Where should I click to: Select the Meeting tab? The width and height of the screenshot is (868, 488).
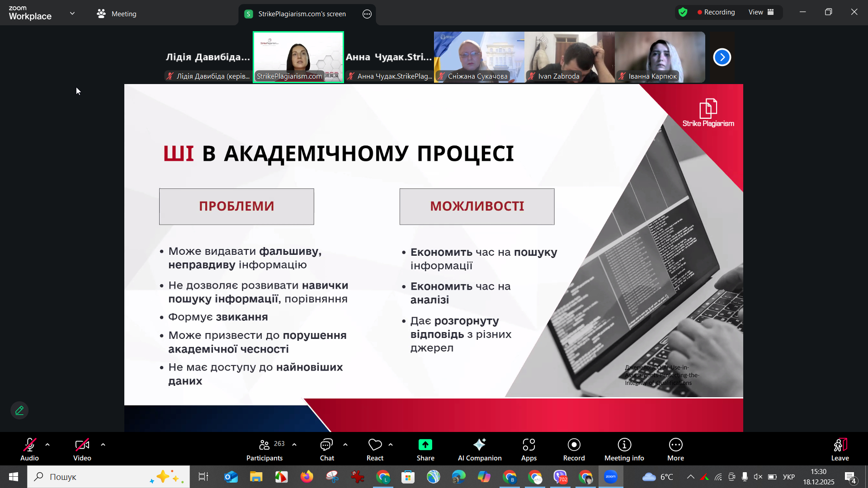point(117,14)
